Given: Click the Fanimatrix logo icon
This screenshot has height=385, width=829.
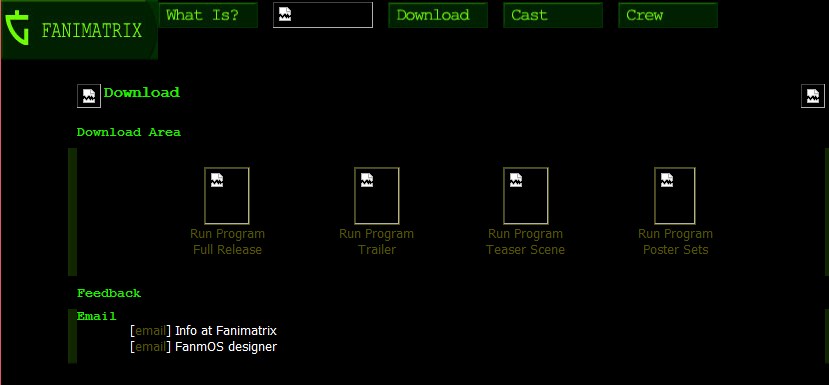Looking at the screenshot, I should [16, 28].
